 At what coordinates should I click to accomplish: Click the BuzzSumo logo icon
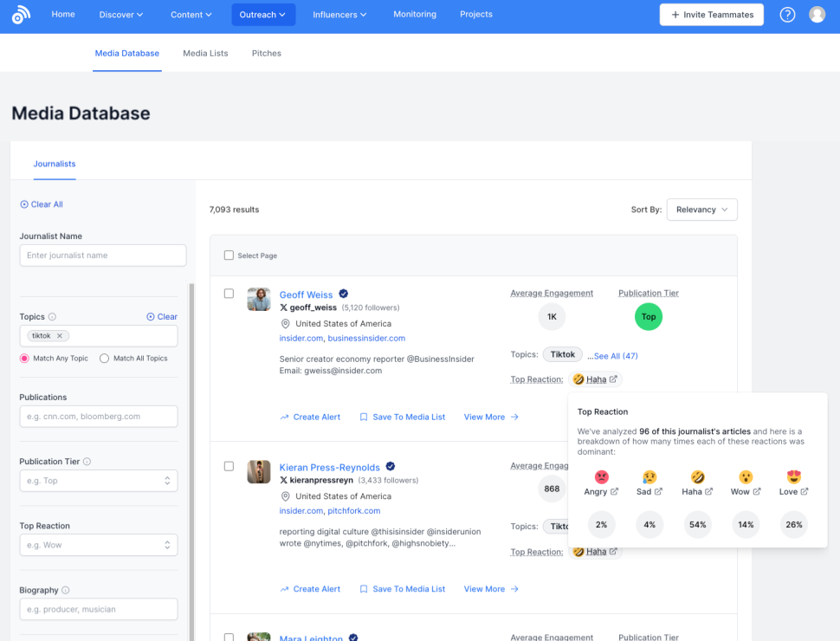21,15
